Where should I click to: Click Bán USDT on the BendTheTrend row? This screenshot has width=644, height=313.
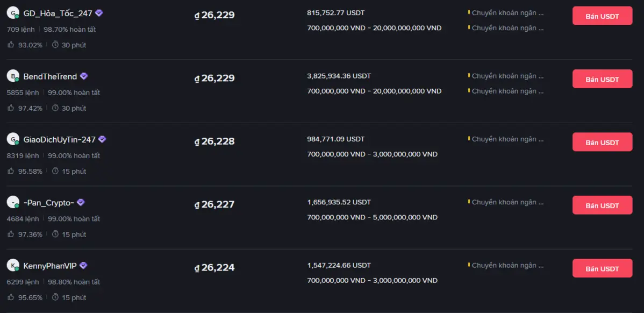[x=602, y=79]
